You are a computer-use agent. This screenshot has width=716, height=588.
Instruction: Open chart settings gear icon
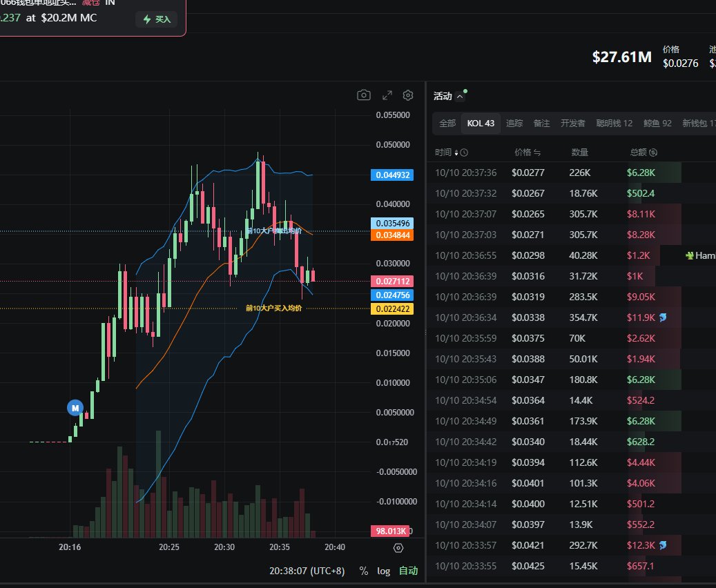[x=408, y=95]
